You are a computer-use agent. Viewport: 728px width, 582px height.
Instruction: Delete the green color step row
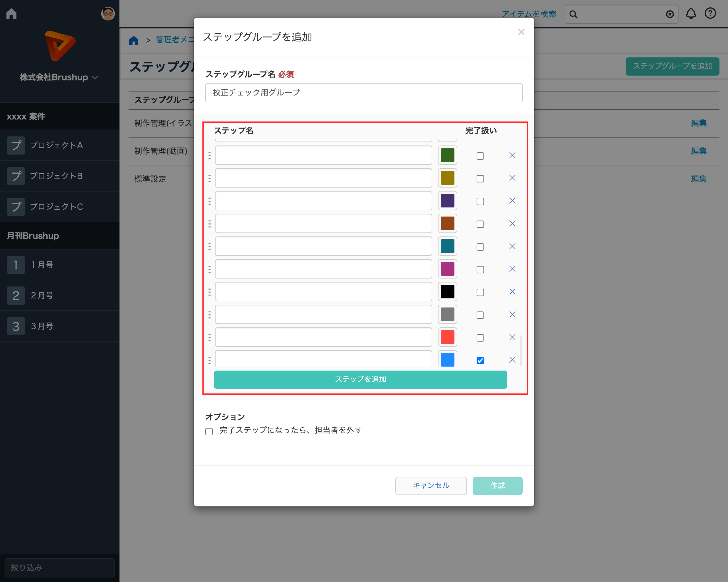point(512,155)
